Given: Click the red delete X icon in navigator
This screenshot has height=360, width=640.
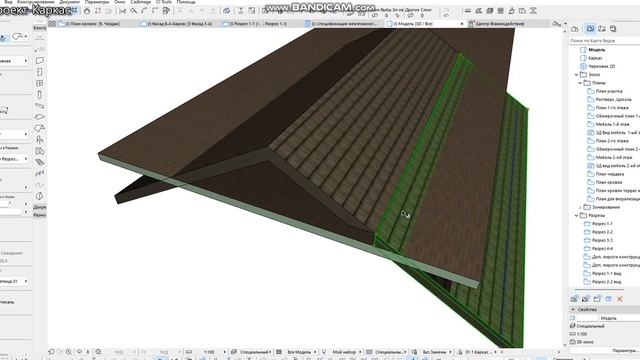Looking at the screenshot, I should (x=620, y=299).
